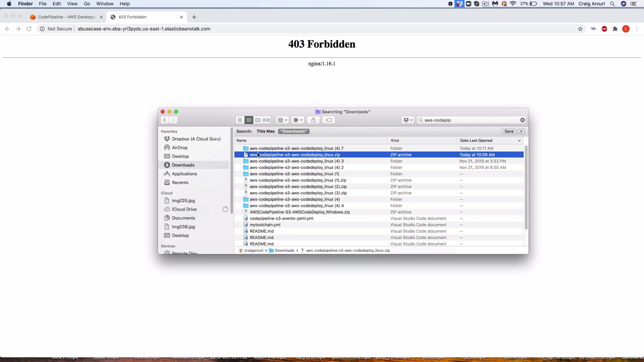The width and height of the screenshot is (644, 362).
Task: Select AWSCodePipeline-S3-AWSCodeDeploy_Windows.zip file
Action: pyautogui.click(x=379, y=212)
